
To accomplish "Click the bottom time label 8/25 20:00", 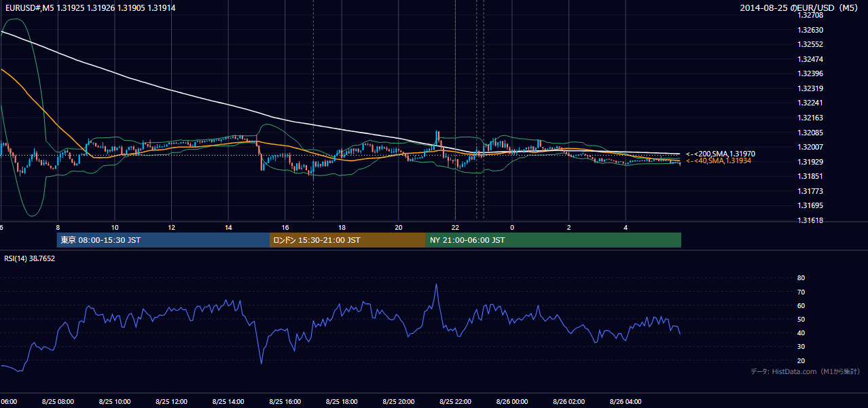I will [x=398, y=402].
